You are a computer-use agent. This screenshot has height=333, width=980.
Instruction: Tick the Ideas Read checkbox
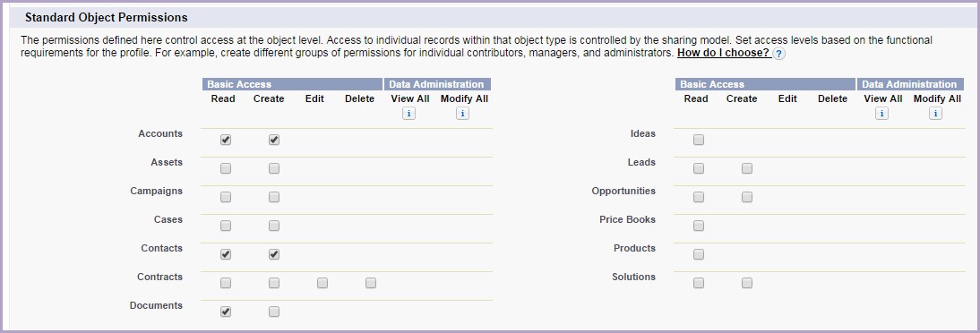699,140
